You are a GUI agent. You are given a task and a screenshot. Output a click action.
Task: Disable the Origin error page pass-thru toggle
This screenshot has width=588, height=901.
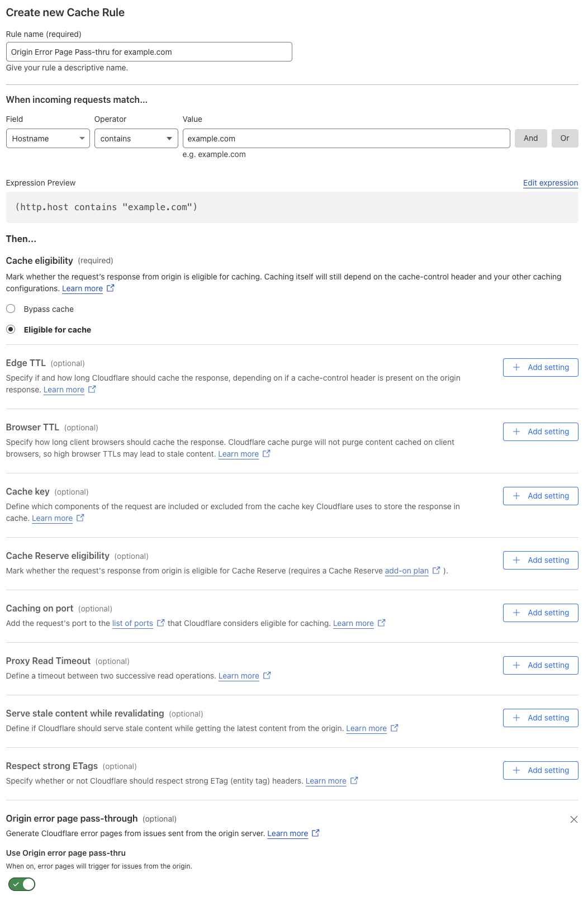[22, 884]
